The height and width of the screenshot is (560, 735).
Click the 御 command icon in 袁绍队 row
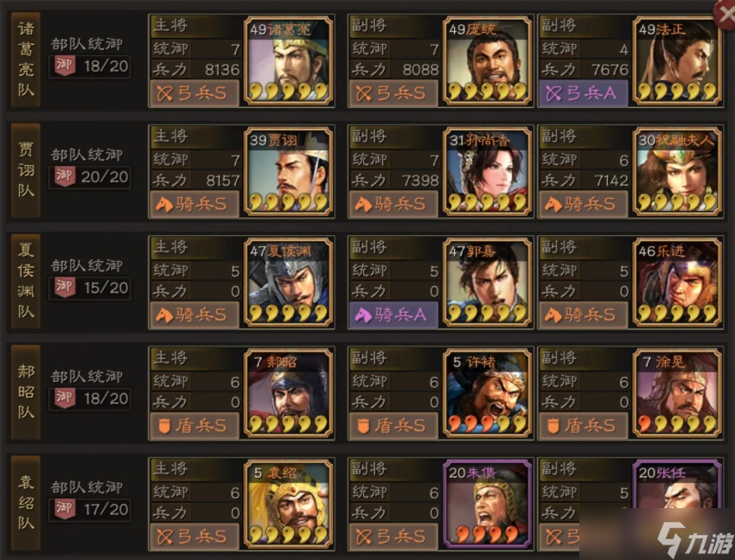(65, 509)
